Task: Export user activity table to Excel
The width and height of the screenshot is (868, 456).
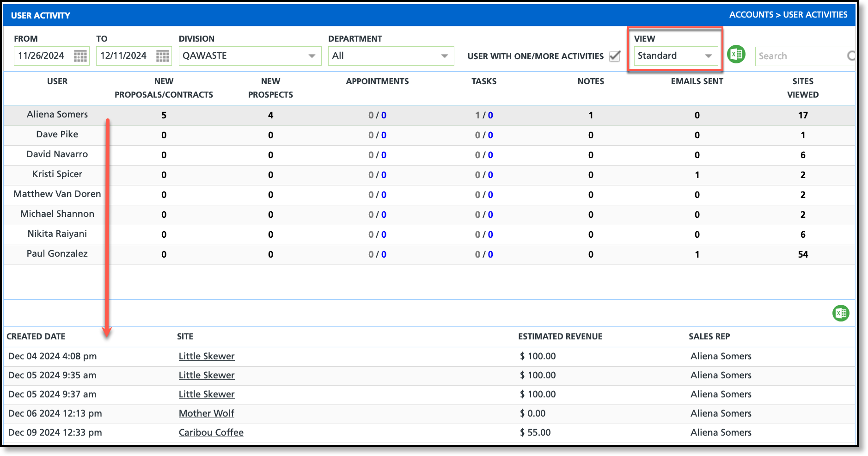Action: pos(736,55)
